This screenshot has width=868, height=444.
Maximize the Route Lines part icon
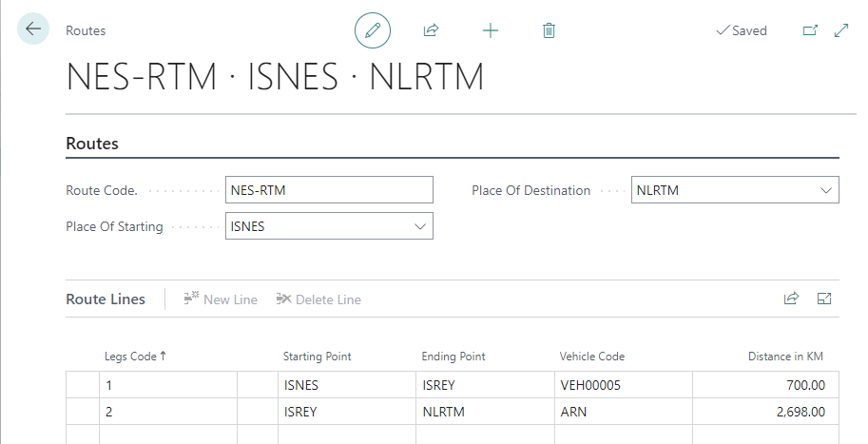pyautogui.click(x=824, y=299)
